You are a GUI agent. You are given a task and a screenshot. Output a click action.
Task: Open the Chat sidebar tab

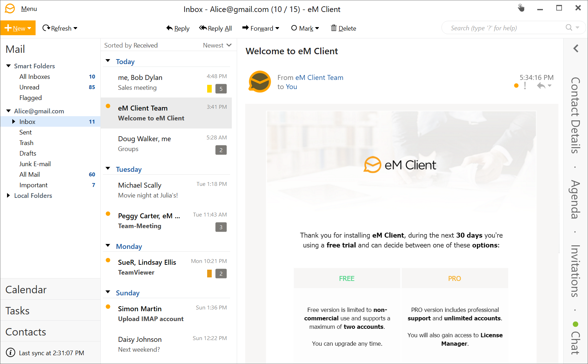click(575, 343)
